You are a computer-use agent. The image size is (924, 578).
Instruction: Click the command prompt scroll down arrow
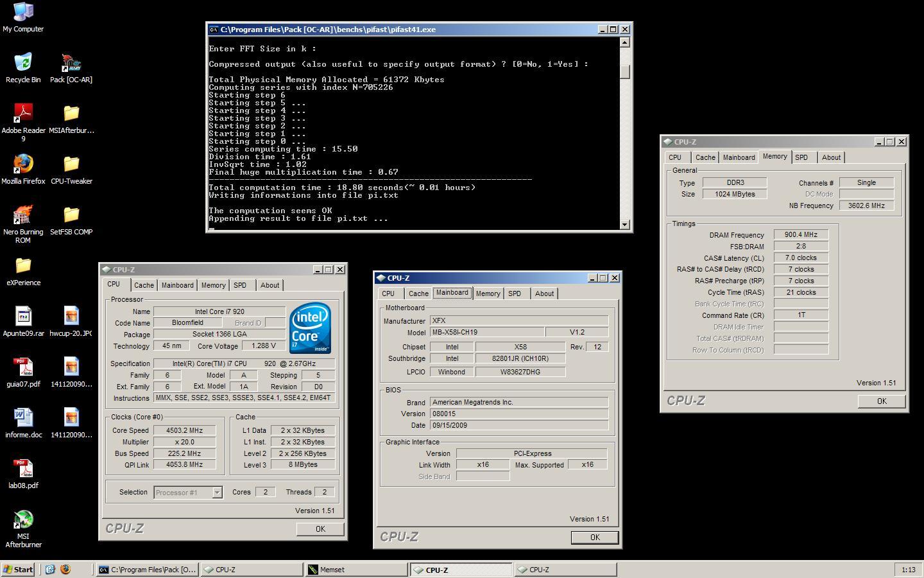pos(624,224)
